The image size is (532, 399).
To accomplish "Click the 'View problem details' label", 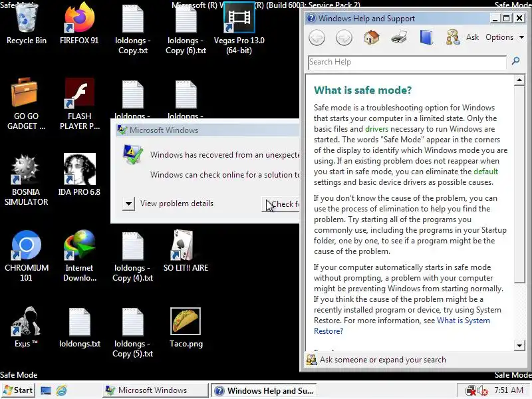I will click(177, 203).
